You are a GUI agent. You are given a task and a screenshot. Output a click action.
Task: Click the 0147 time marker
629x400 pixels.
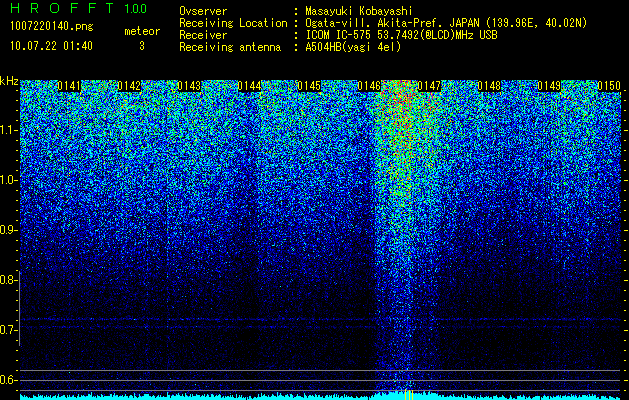(x=429, y=86)
